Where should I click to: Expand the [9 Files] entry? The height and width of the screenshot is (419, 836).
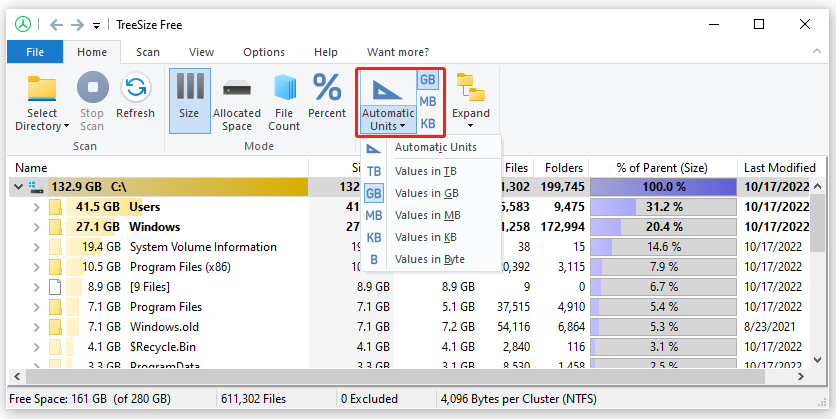point(36,287)
